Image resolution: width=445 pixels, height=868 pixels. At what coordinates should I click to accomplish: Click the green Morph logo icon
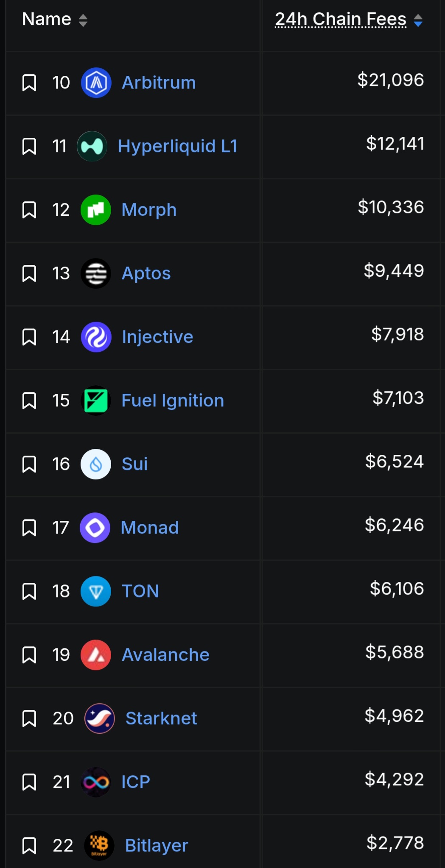[x=96, y=210]
